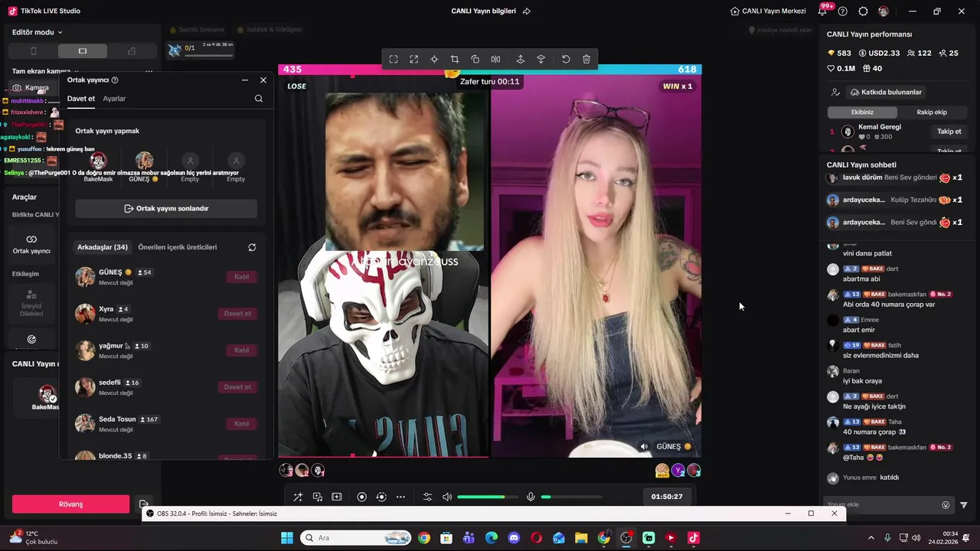Open the notifications bell with 99+ badge

822,11
